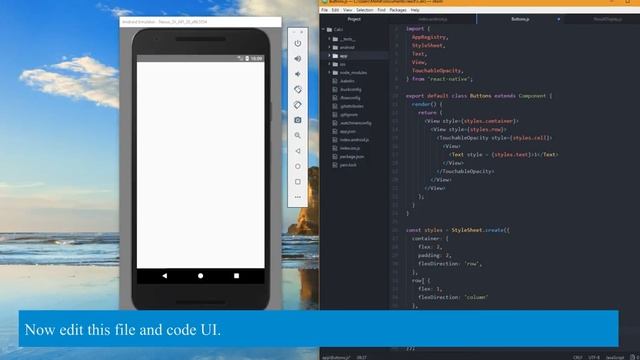Click 'flexDirection: row' style line
This screenshot has height=360, width=640.
[450, 264]
